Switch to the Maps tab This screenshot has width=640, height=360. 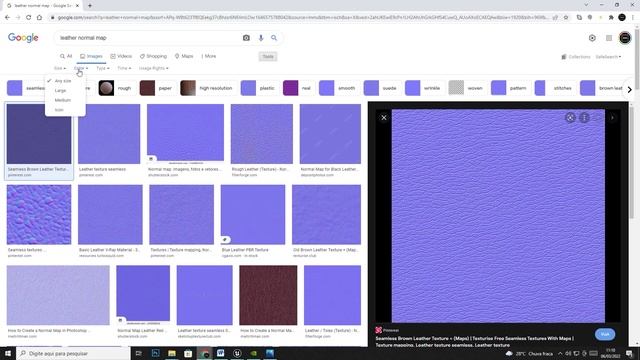pyautogui.click(x=184, y=56)
